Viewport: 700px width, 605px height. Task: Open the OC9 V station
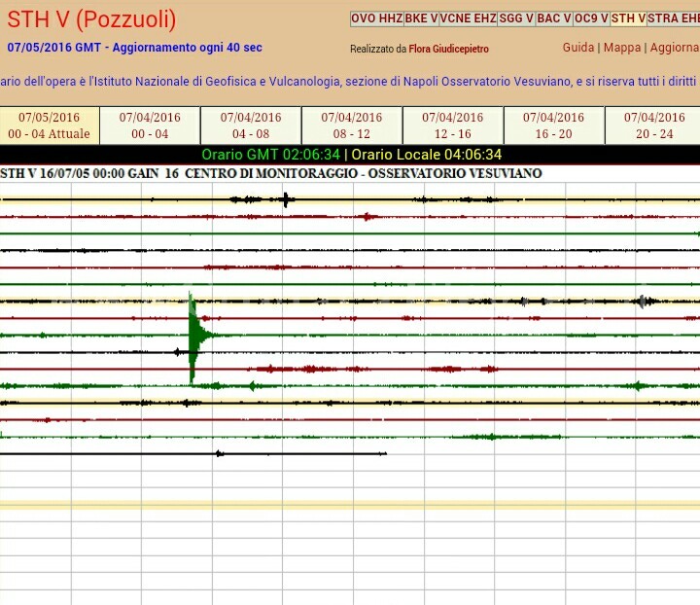[592, 18]
